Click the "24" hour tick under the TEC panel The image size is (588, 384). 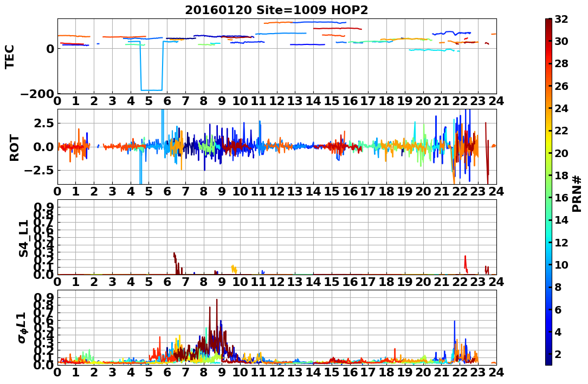[496, 101]
